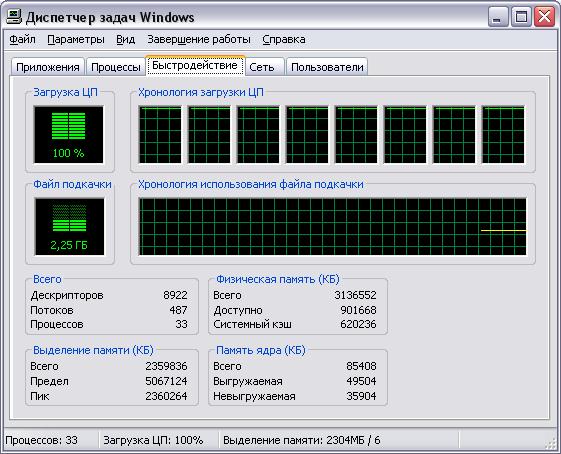Viewport: 561px width, 454px height.
Task: Open the Справка menu
Action: [x=284, y=39]
